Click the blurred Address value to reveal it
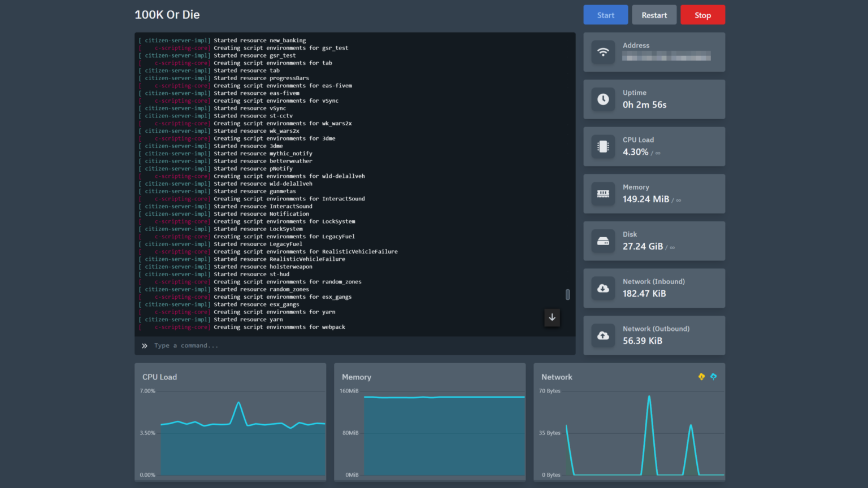The height and width of the screenshot is (488, 868). (666, 56)
